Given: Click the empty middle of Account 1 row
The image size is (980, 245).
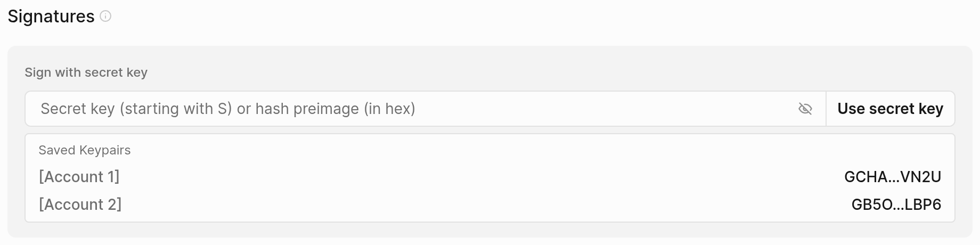Looking at the screenshot, I should (x=479, y=177).
